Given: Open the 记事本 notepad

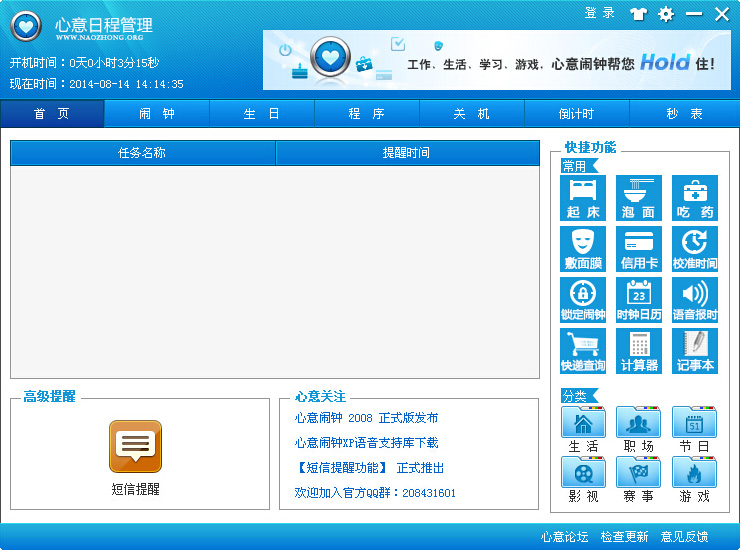Looking at the screenshot, I should click(695, 351).
